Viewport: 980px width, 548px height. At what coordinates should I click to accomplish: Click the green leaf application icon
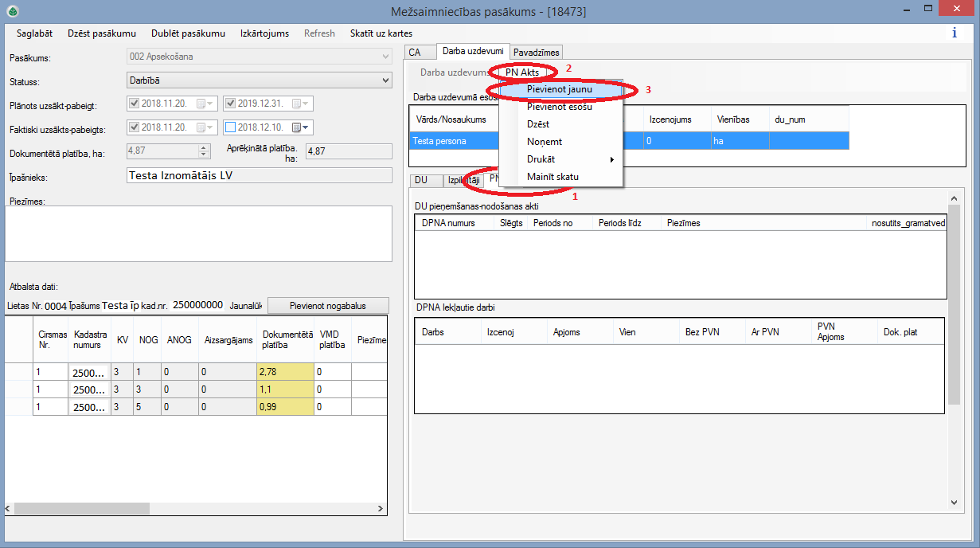(x=12, y=11)
